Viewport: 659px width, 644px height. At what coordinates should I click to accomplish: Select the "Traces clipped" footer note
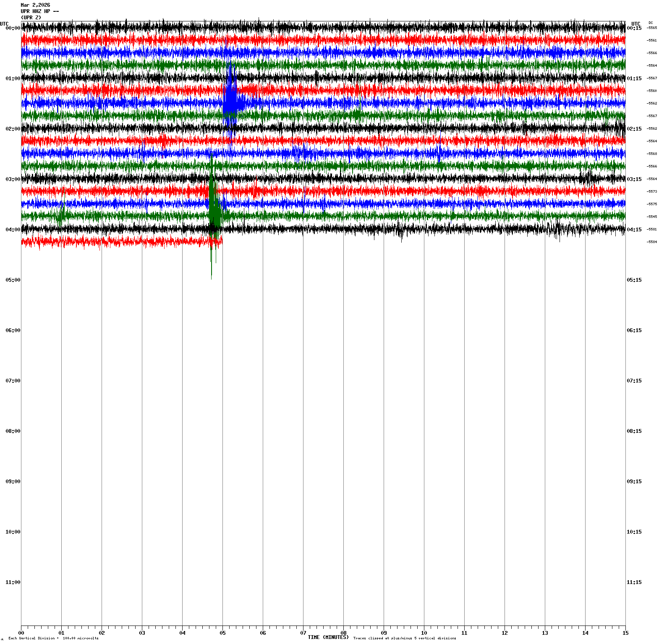[x=404, y=638]
